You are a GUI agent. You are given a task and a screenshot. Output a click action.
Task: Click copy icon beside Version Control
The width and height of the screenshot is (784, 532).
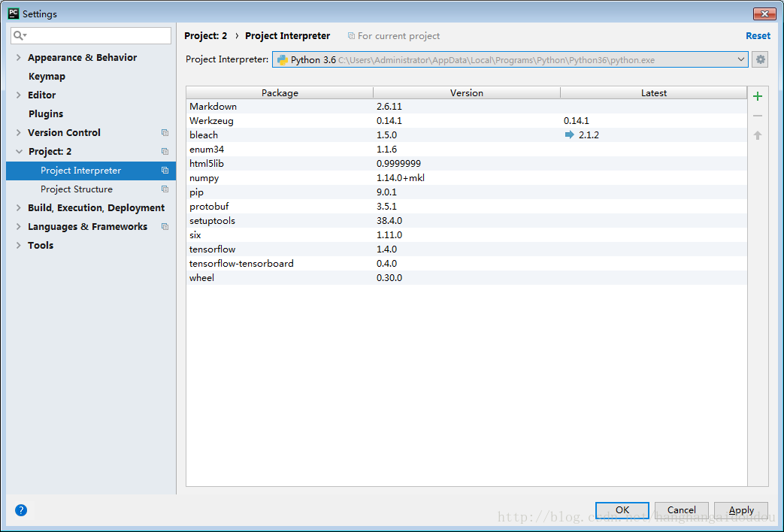[165, 132]
